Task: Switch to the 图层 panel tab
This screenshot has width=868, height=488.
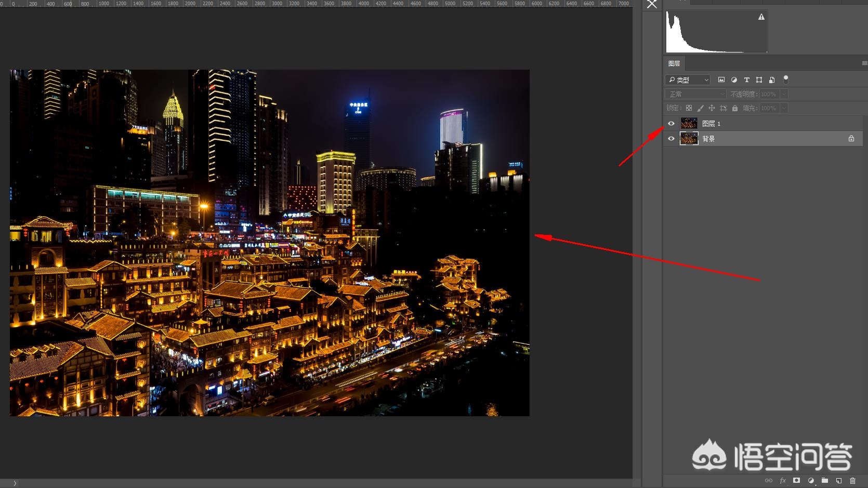Action: 674,63
